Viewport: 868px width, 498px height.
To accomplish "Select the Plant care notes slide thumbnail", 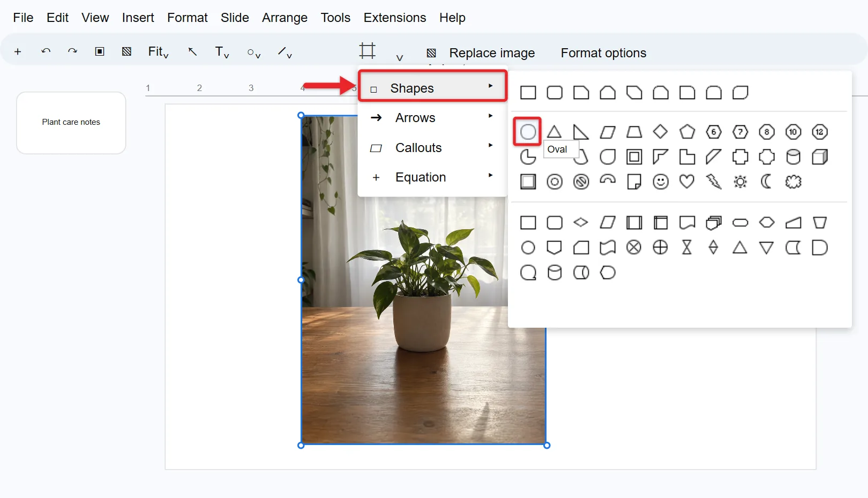I will point(71,123).
